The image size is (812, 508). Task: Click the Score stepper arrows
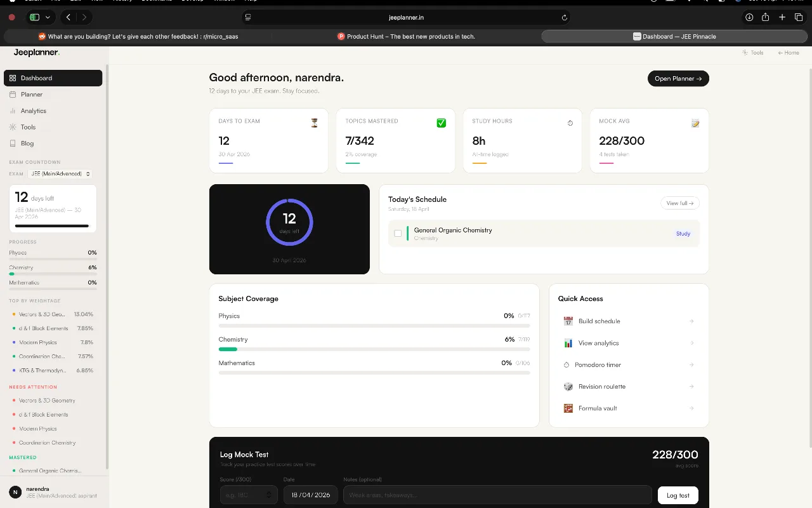pos(269,495)
